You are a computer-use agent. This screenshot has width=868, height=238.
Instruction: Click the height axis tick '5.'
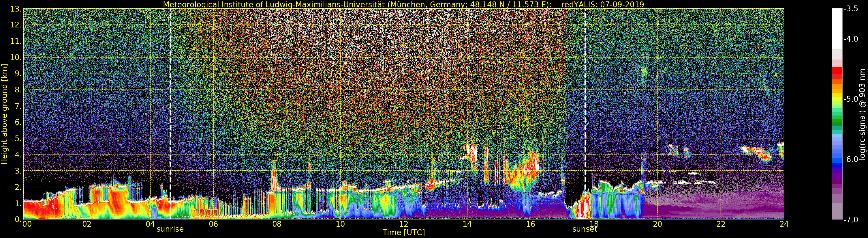tap(18, 138)
